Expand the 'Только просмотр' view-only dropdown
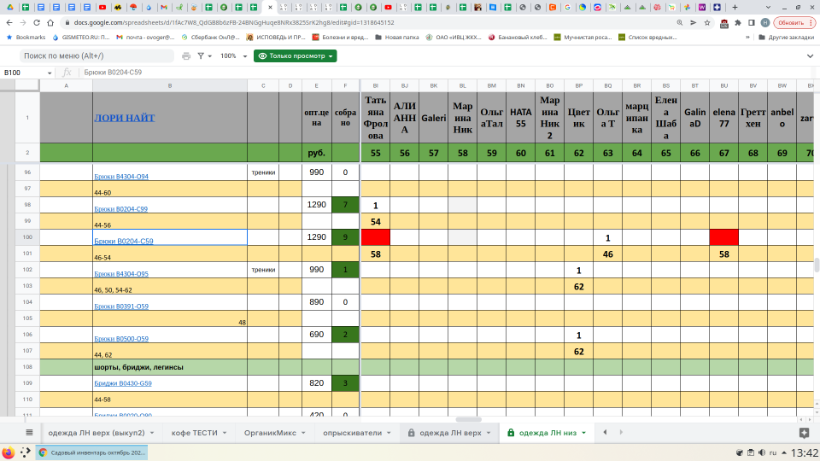Image resolution: width=820 pixels, height=461 pixels. (x=295, y=56)
